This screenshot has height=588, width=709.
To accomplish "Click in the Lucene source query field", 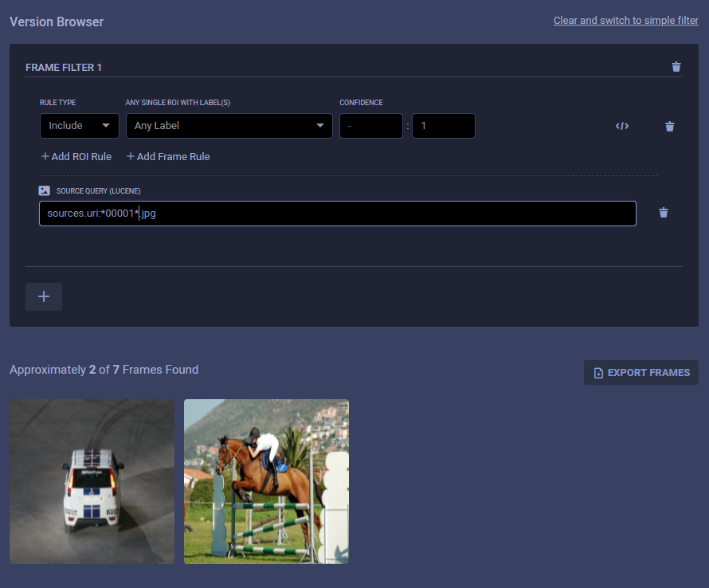I will [337, 214].
